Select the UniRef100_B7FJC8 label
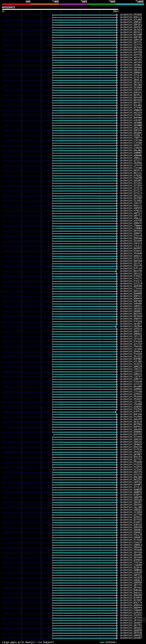Image resolution: width=146 pixels, height=644 pixels. 131,269
